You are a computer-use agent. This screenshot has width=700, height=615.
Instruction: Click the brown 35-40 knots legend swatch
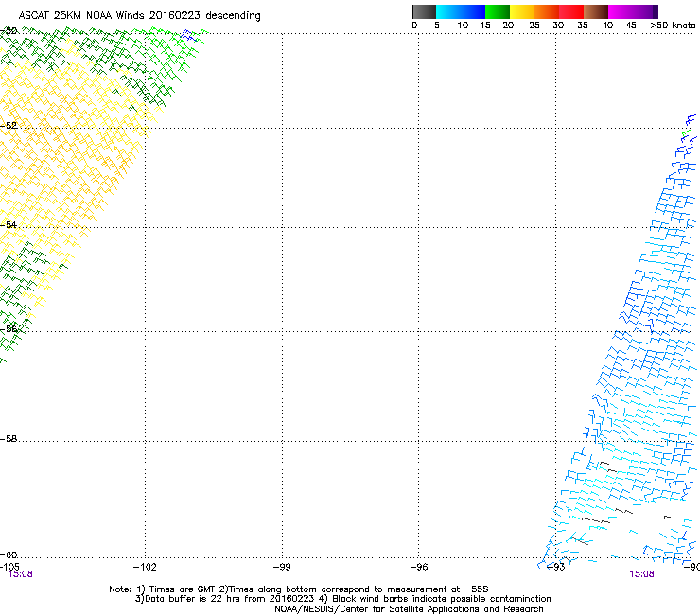(x=596, y=11)
